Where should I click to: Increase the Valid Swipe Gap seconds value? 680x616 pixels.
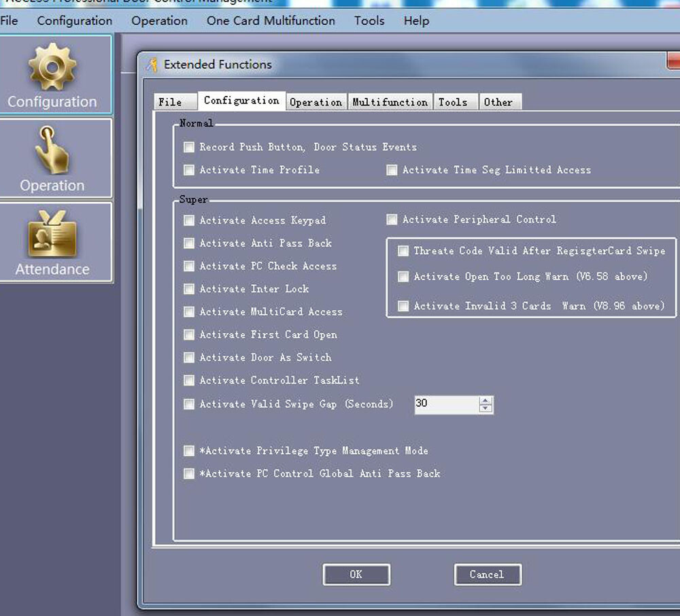point(486,400)
